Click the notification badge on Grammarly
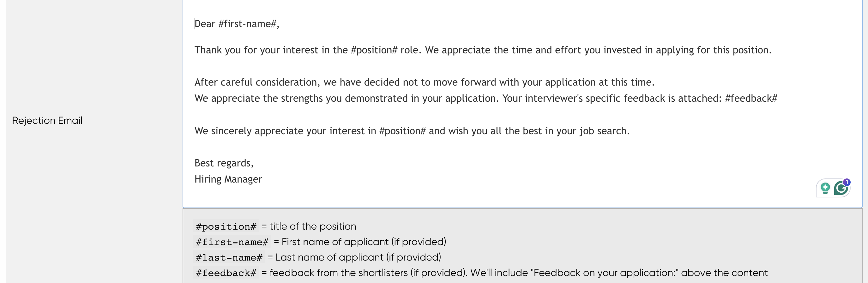Screen dimensions: 868x283 (847, 182)
